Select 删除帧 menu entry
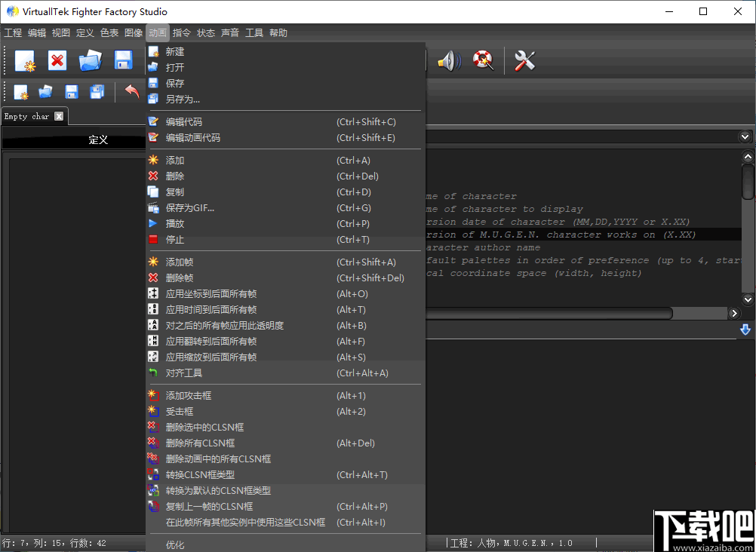756x552 pixels. point(285,278)
